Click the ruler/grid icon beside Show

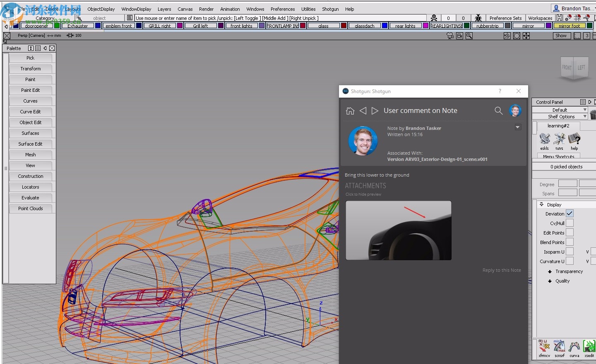577,36
